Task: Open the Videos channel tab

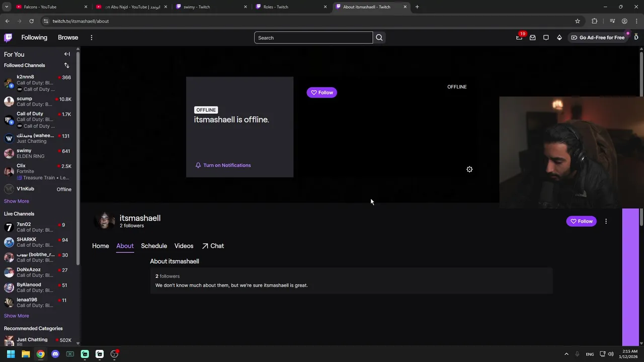Action: tap(184, 246)
